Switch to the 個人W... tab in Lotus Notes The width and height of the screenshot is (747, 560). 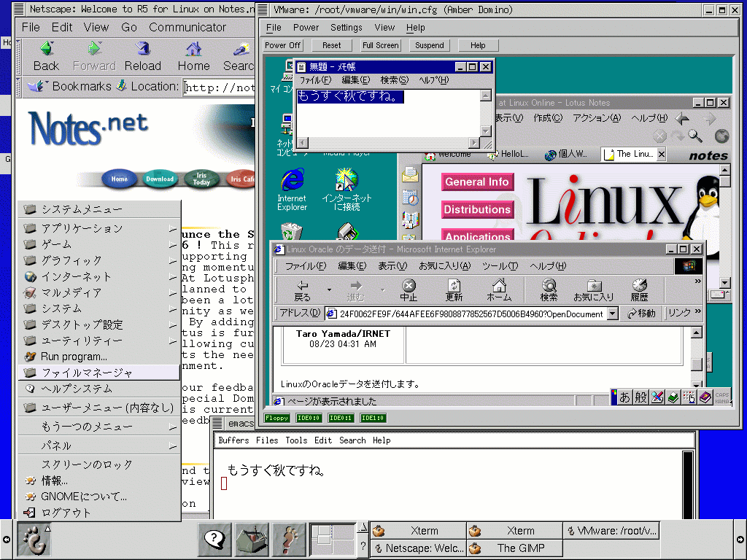click(x=566, y=154)
